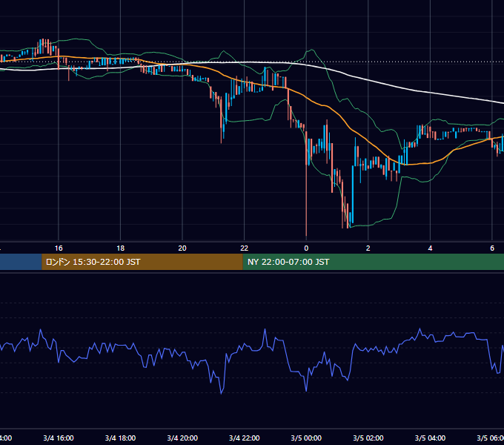Click time axis label 16 on price chart
Viewport: 504px width, 445px height.
click(x=59, y=248)
